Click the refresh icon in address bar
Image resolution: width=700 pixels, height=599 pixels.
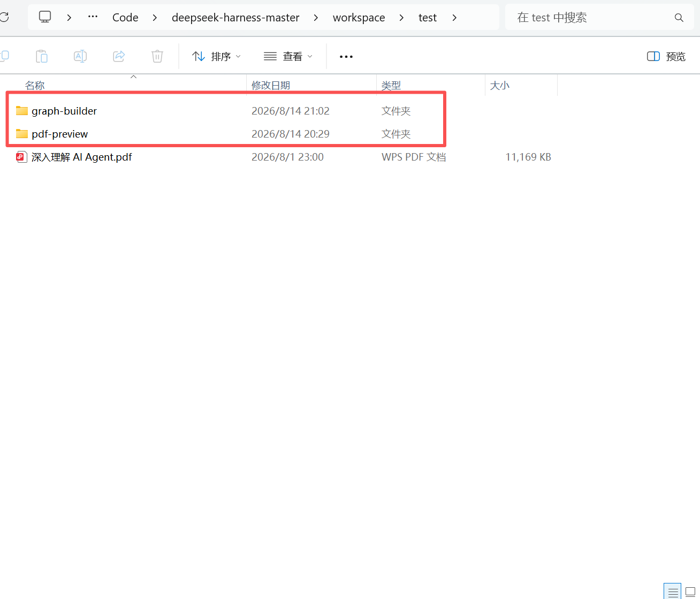coord(4,17)
